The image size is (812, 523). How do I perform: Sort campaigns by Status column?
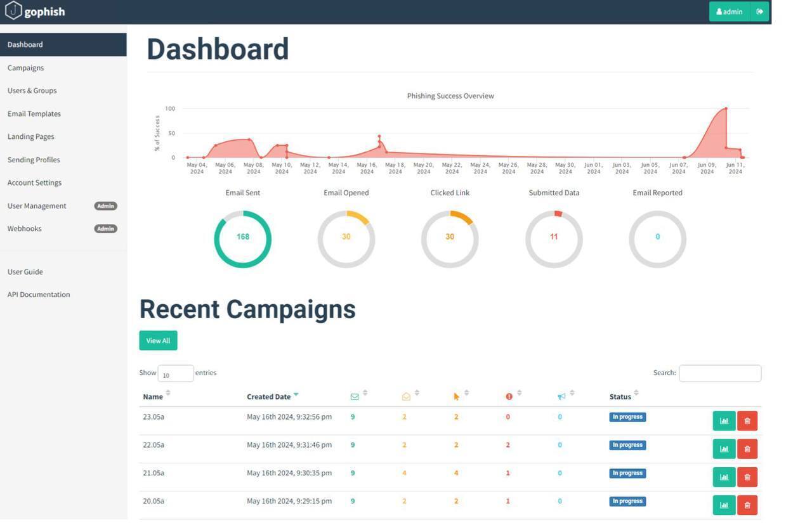point(620,397)
